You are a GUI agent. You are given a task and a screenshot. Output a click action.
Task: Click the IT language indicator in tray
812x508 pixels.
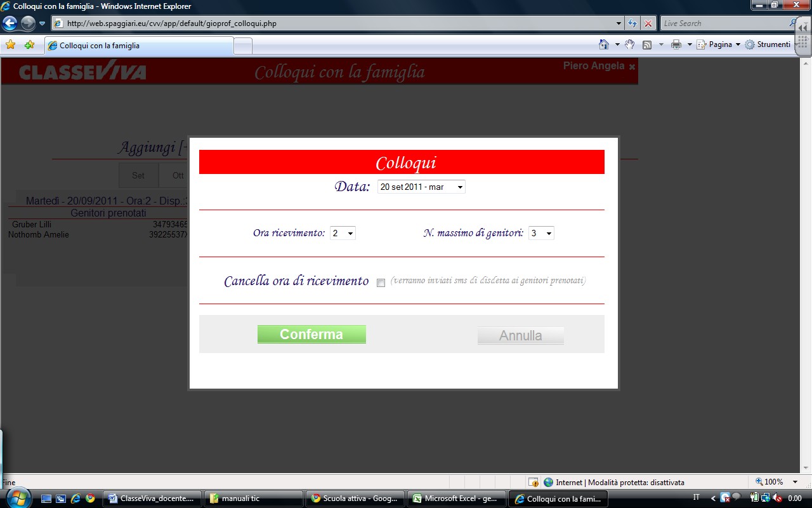(x=697, y=498)
